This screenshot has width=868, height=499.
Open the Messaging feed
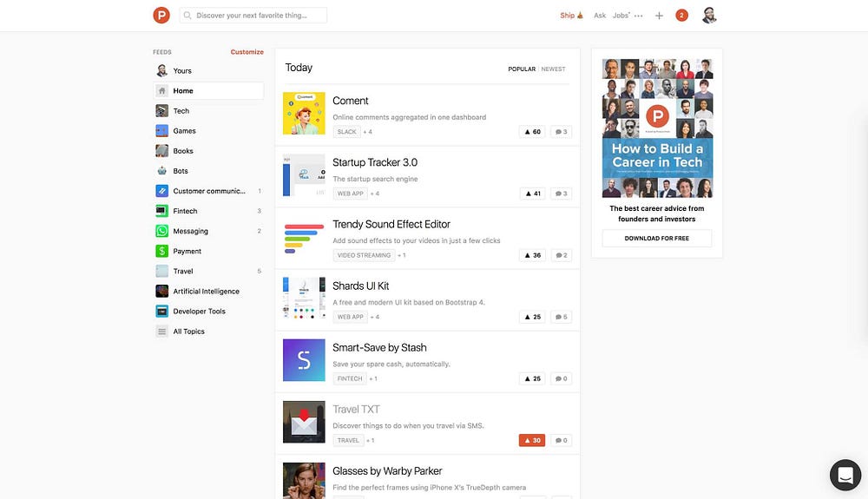tap(208, 231)
